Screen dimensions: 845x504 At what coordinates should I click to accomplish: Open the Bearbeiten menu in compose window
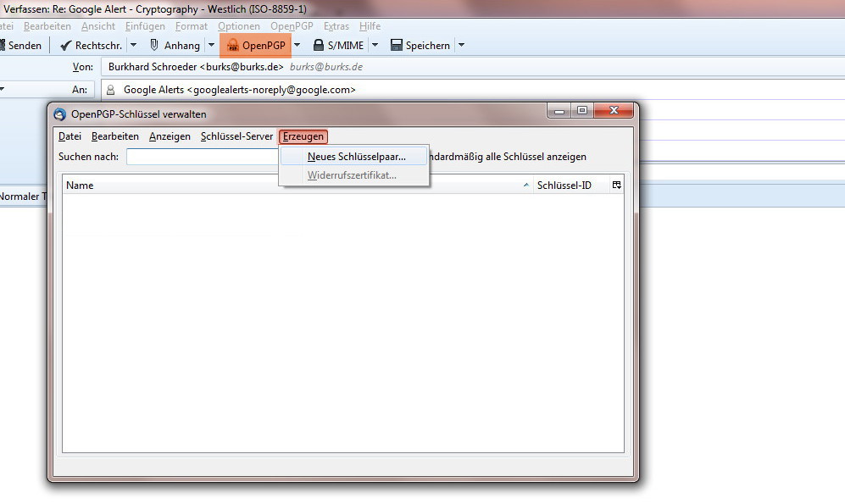pos(47,26)
